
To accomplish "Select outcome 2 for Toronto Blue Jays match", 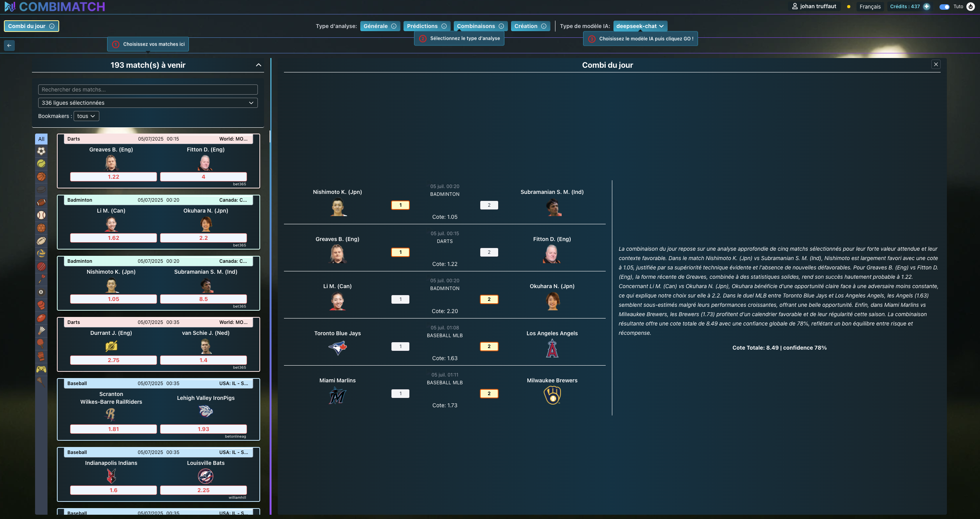I will click(489, 346).
